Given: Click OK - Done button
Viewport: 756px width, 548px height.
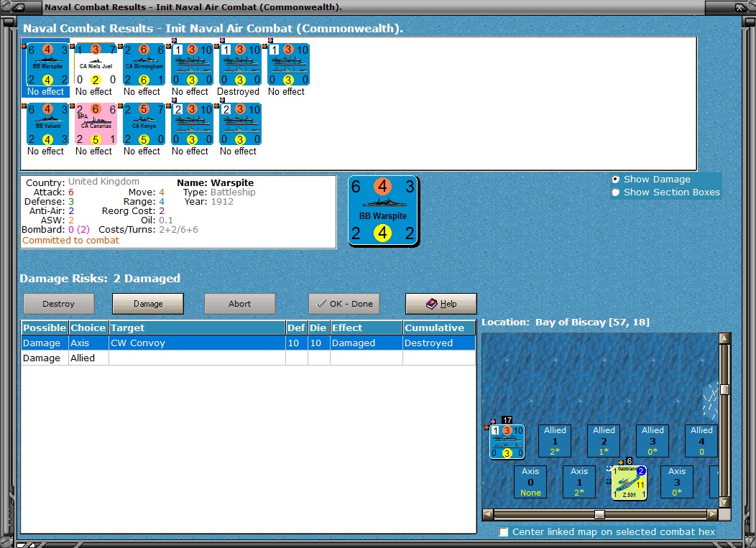Looking at the screenshot, I should pos(344,304).
